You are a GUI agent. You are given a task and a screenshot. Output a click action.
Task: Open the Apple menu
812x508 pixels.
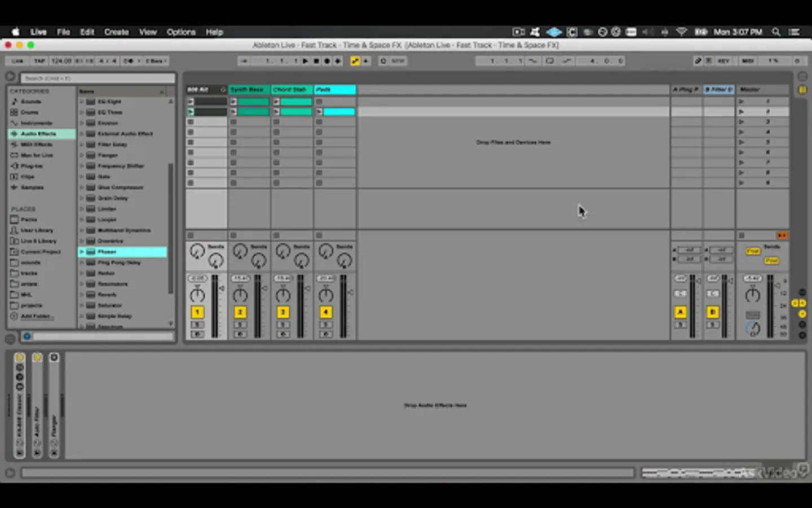point(16,32)
